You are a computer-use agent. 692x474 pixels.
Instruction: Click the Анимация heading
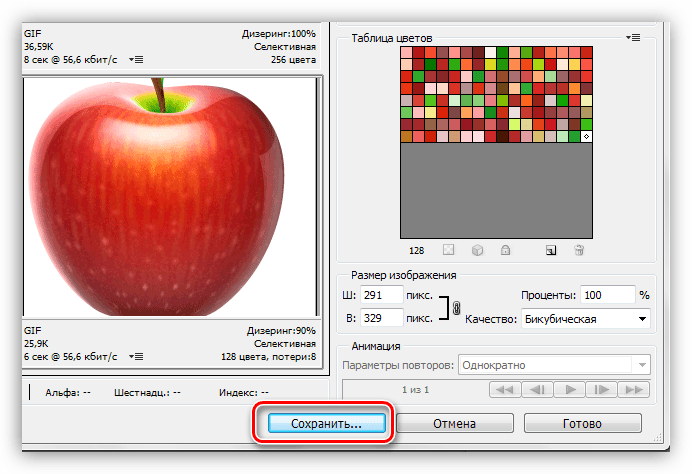(x=376, y=346)
